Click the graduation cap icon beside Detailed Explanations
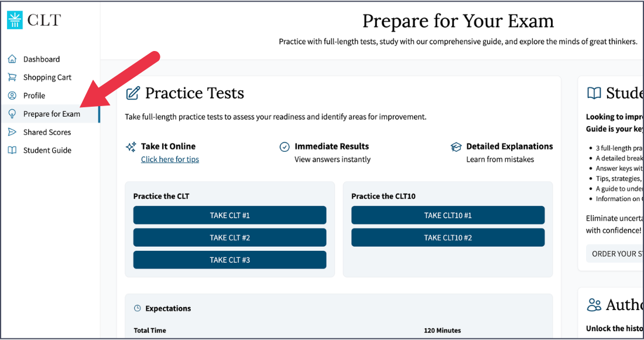The image size is (644, 340). click(456, 147)
